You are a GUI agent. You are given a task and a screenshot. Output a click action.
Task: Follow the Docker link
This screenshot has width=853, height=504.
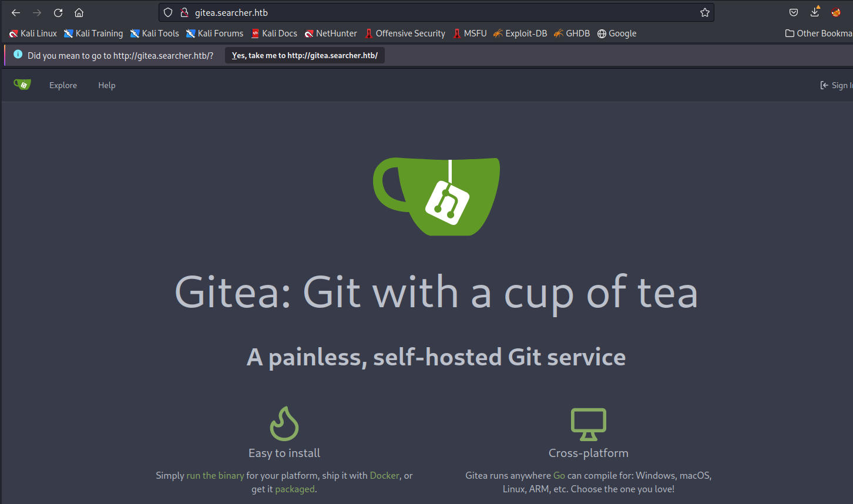(384, 475)
